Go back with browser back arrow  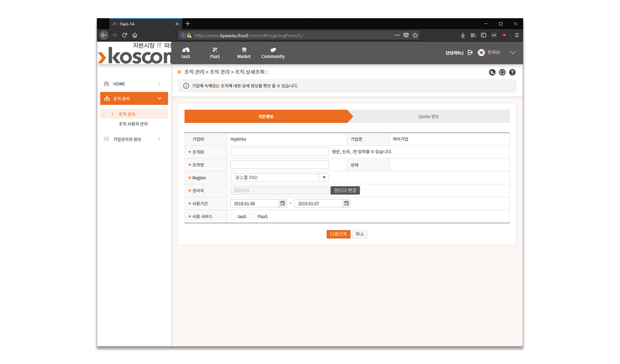(x=104, y=35)
